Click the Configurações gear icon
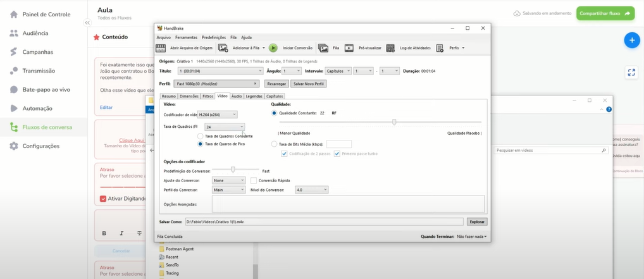 pyautogui.click(x=14, y=146)
